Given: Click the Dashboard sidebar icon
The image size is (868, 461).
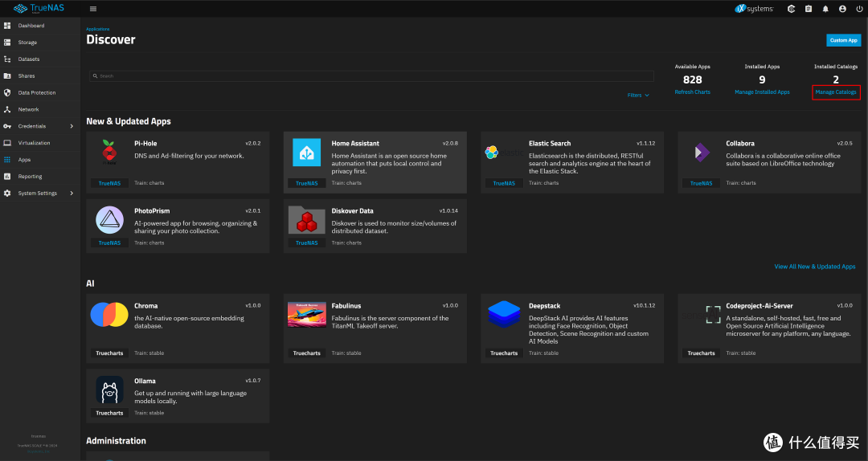Looking at the screenshot, I should (7, 26).
